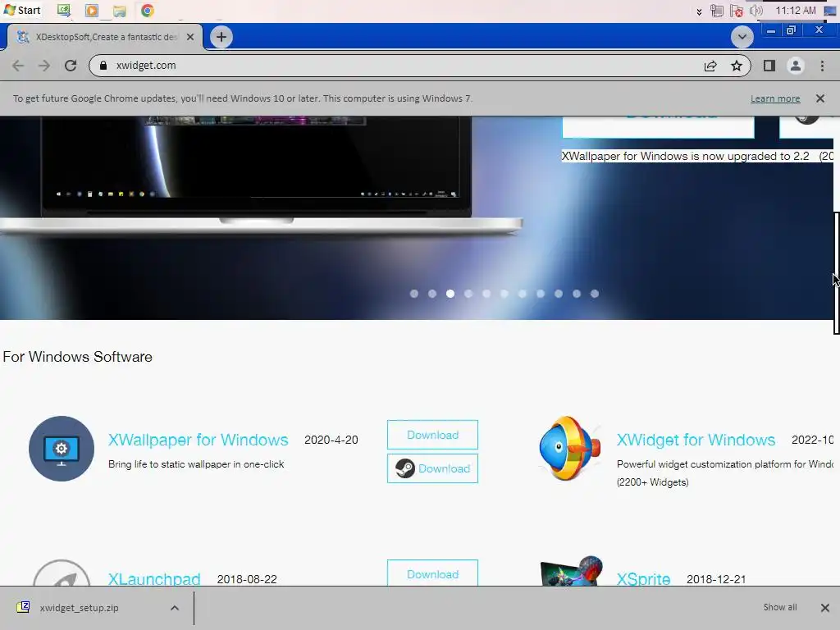Click the browser Forward arrow

(44, 66)
